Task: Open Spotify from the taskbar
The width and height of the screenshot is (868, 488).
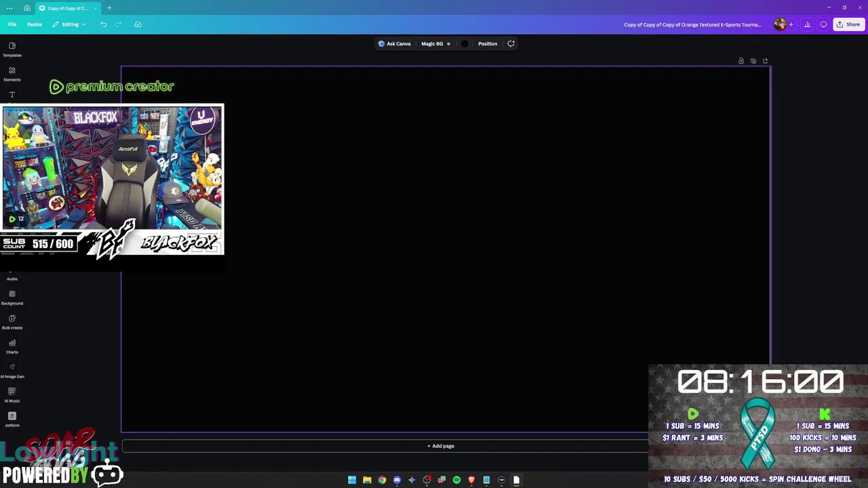Action: [456, 480]
